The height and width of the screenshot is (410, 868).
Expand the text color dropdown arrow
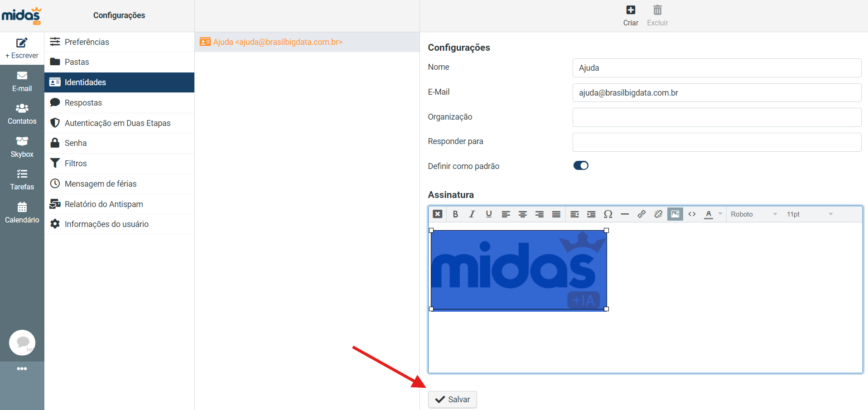(720, 214)
